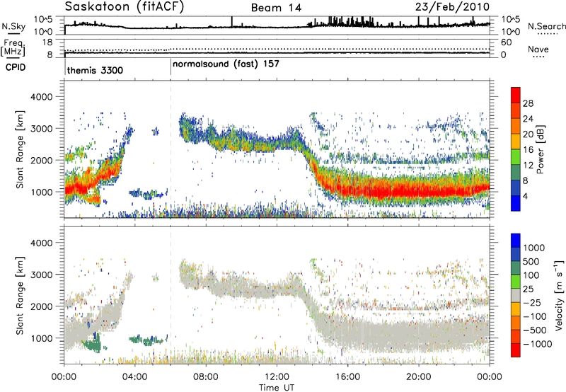The height and width of the screenshot is (392, 566).
Task: Click the velocity colorbar value 1000
Action: pos(534,248)
